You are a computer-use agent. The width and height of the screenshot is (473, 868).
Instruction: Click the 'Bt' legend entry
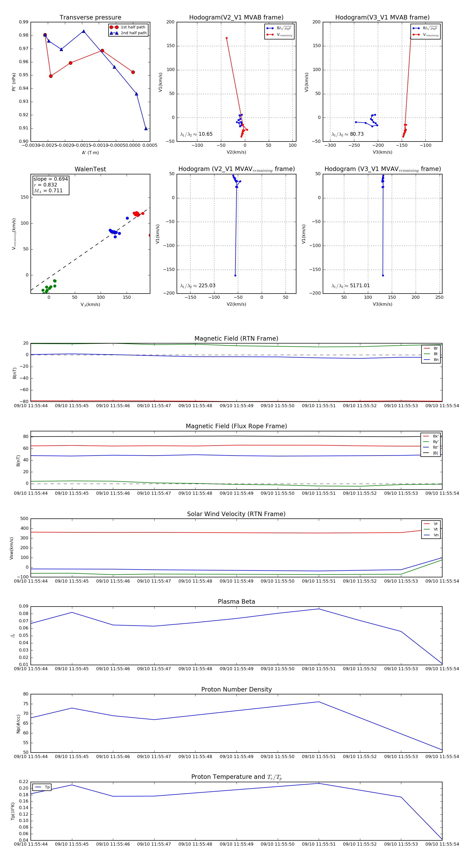[431, 354]
